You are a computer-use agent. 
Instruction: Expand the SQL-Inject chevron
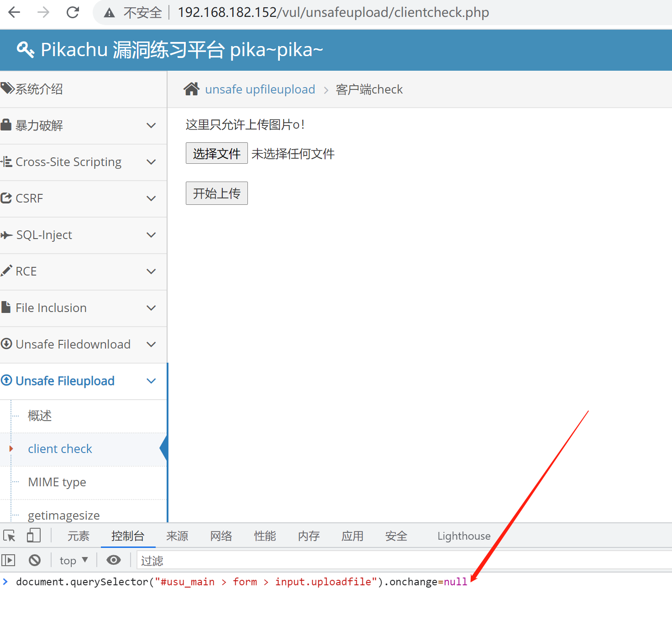pyautogui.click(x=151, y=235)
